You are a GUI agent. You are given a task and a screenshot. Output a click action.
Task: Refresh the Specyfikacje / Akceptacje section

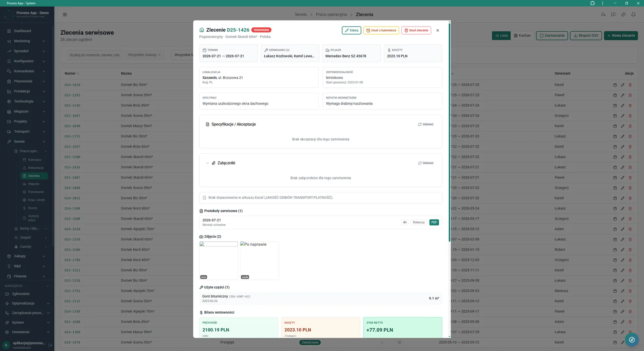click(x=426, y=124)
